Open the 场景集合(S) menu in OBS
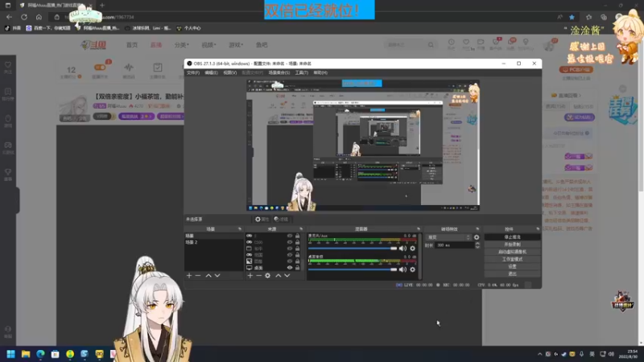 (279, 72)
